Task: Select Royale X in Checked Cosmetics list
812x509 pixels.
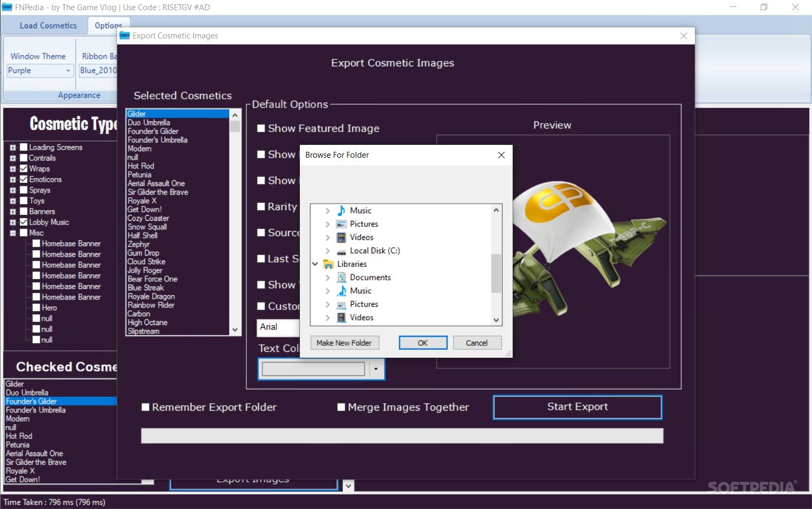Action: [20, 471]
